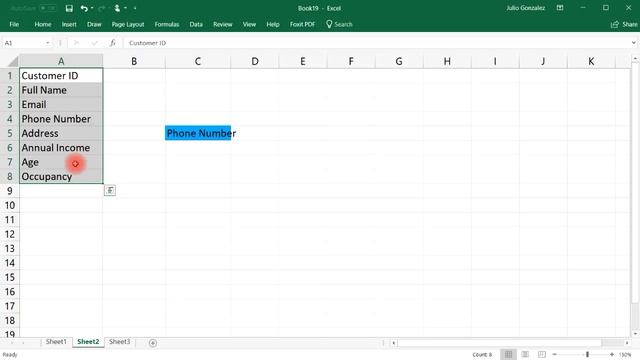Switch to the Formulas tab
Screen dimensions: 640x360
point(167,24)
